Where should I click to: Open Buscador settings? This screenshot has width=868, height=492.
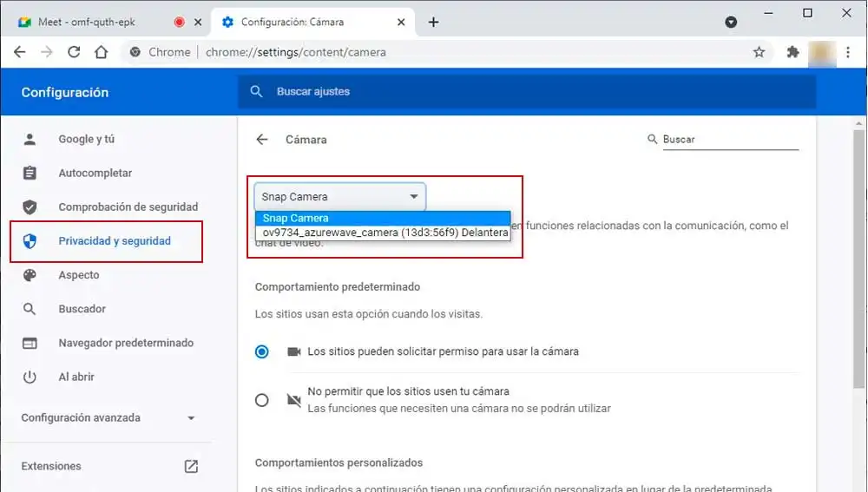click(82, 309)
